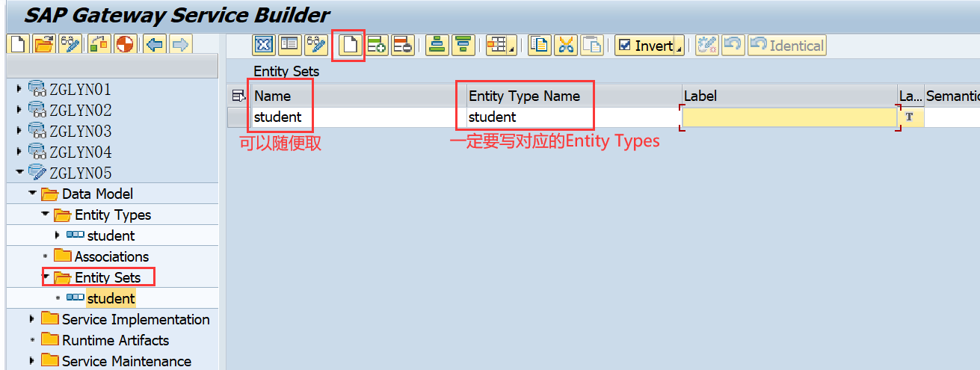Screen dimensions: 980x370
Task: Collapse the Entity Types folder
Action: tap(45, 215)
